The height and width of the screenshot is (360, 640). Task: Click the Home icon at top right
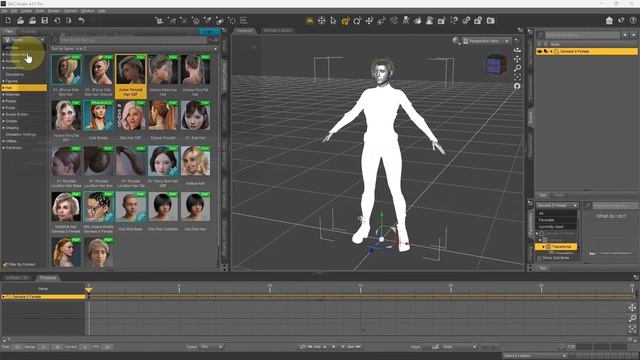click(x=609, y=20)
